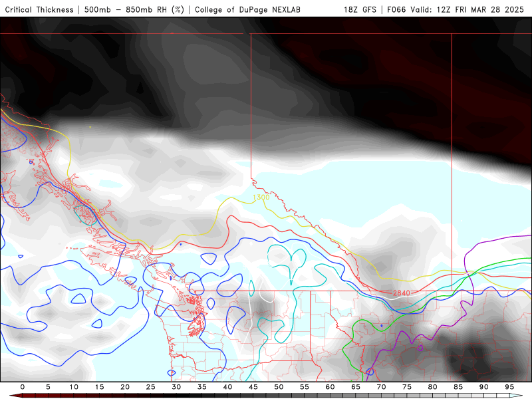
Task: Click the '30' value on the color scale
Action: tap(176, 387)
